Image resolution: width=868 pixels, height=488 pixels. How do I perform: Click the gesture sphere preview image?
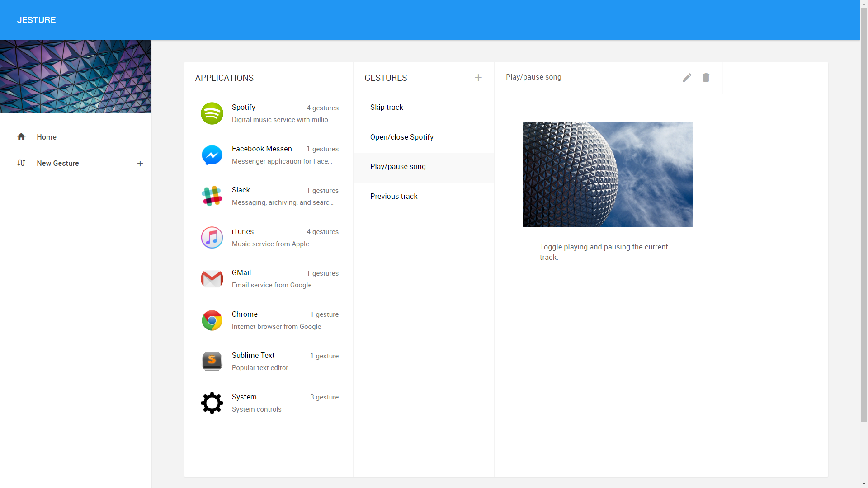click(x=608, y=174)
